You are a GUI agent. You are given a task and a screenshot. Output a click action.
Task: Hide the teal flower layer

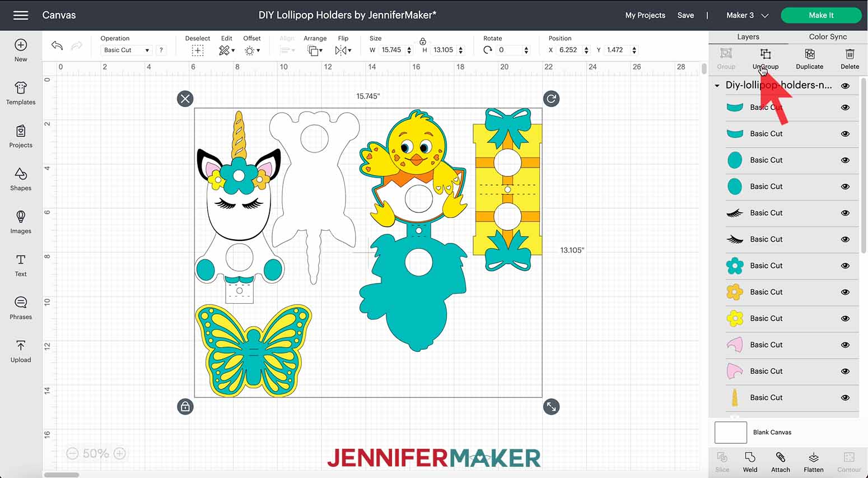tap(845, 266)
